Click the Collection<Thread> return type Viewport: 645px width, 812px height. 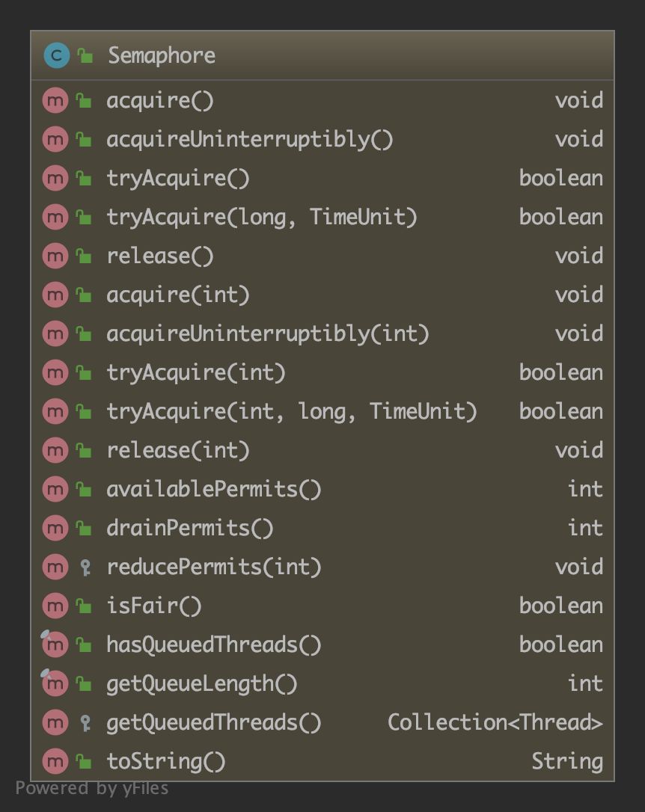[495, 722]
